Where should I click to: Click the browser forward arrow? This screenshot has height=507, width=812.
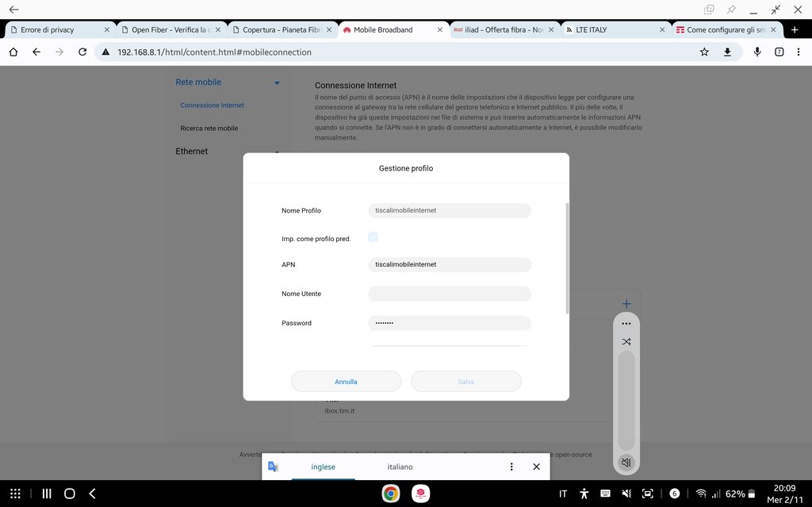59,52
